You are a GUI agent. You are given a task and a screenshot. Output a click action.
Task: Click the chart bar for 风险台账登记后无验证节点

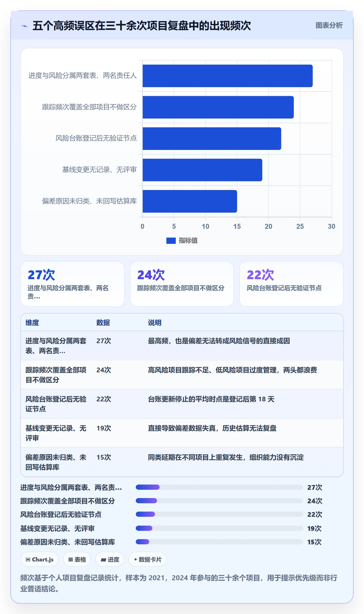(x=212, y=139)
